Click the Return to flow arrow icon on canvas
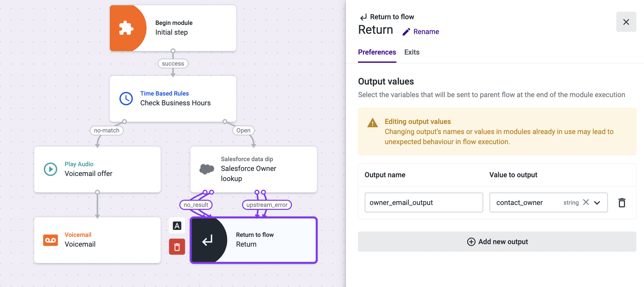The height and width of the screenshot is (287, 644). (x=207, y=240)
